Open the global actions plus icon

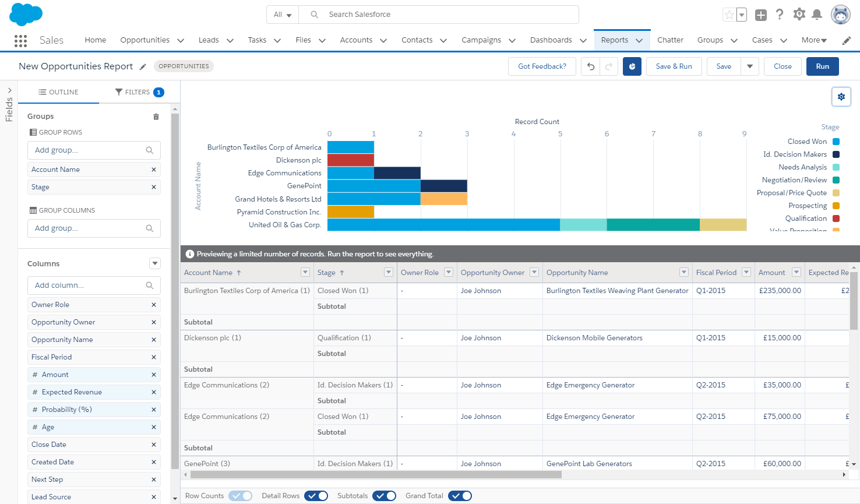point(760,15)
